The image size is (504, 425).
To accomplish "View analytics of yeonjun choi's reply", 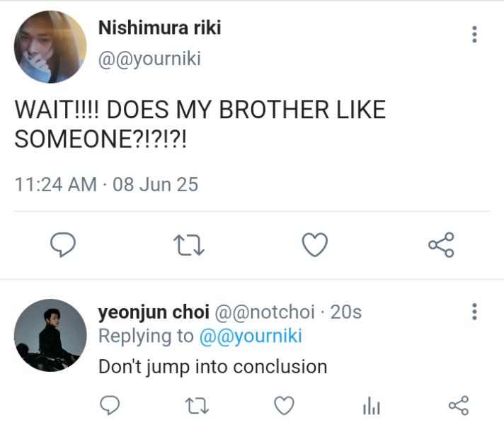I will click(x=371, y=406).
